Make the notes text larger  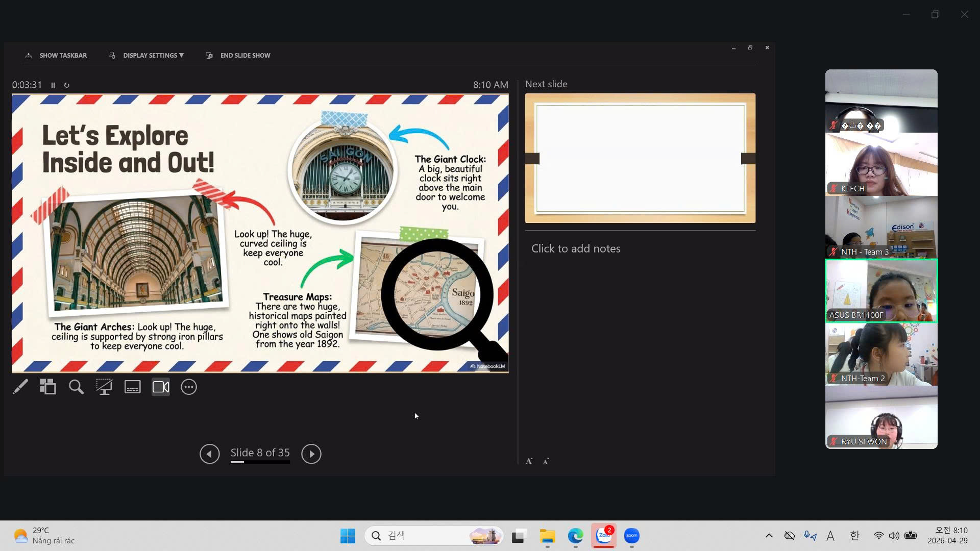[x=529, y=461]
